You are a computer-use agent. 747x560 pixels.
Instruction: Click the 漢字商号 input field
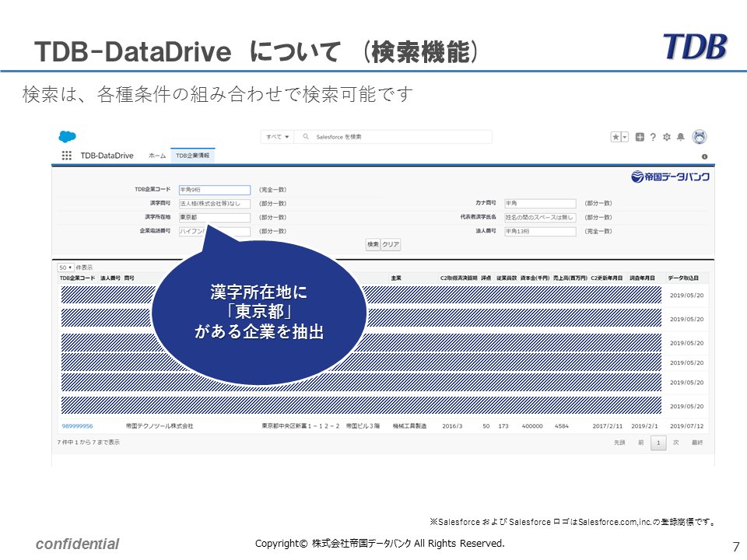click(215, 204)
